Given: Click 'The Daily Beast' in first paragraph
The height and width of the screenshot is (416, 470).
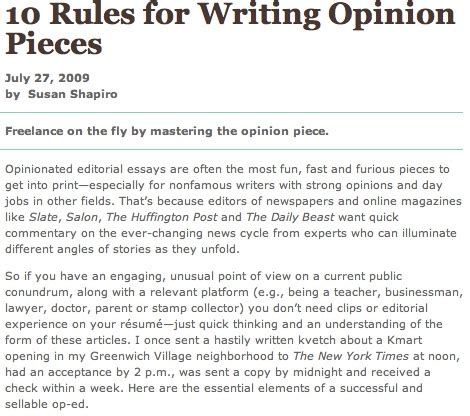Looking at the screenshot, I should pos(290,217).
